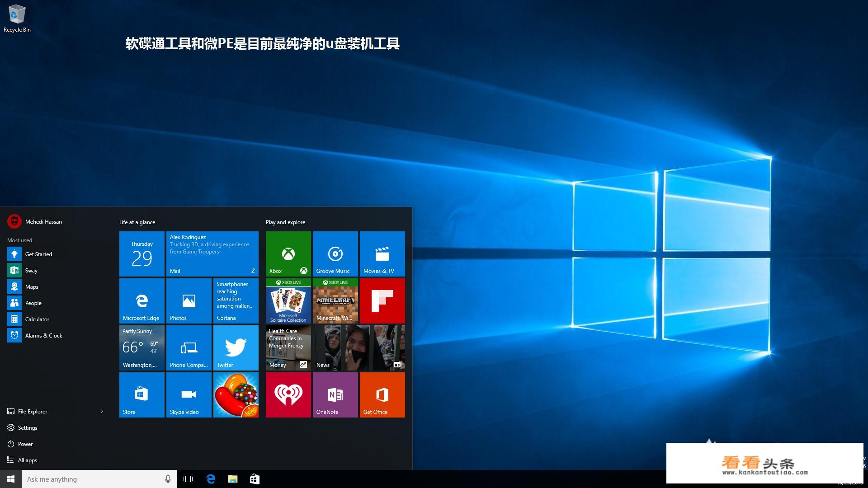Launch Microsoft Edge from the taskbar
Viewport: 868px width, 488px height.
[211, 479]
